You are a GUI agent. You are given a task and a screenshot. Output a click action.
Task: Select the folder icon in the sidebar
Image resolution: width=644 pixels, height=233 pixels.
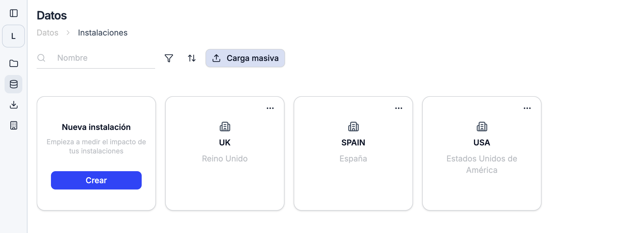[x=13, y=63]
